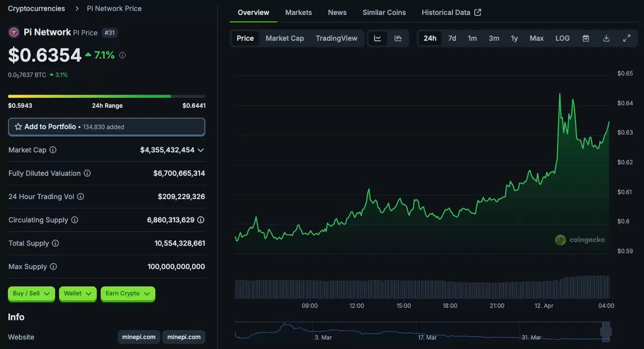Image resolution: width=644 pixels, height=349 pixels.
Task: Click the Pi Network coin logo
Action: [14, 32]
